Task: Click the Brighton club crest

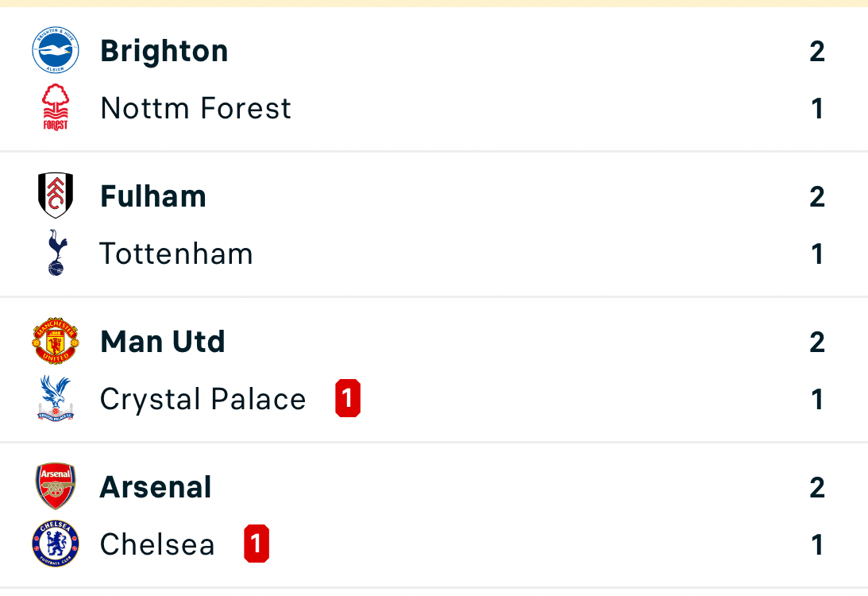Action: point(56,51)
